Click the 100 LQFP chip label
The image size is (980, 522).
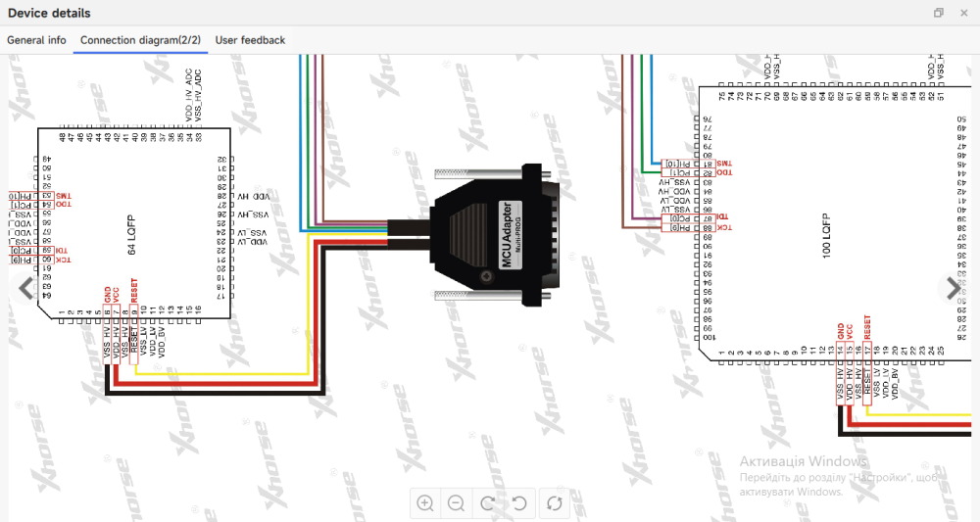[827, 235]
